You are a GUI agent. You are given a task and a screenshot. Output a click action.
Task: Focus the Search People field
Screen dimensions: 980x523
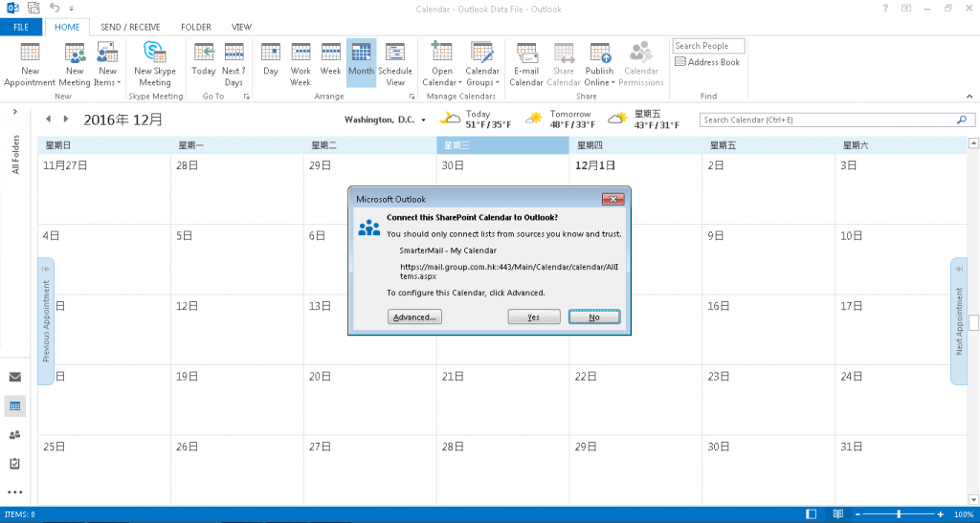[x=709, y=46]
